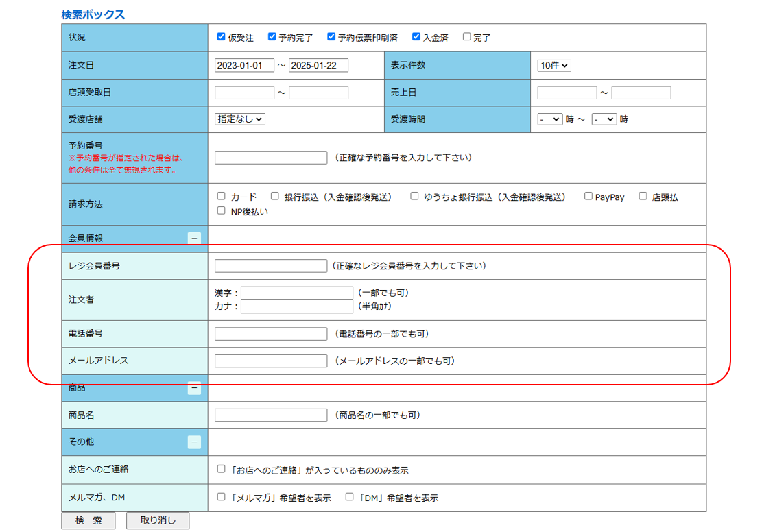
Task: Collapse the 商品 section
Action: (194, 388)
